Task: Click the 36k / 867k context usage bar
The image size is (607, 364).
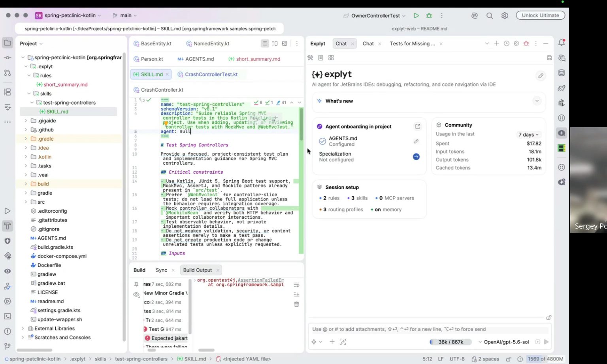Action: coord(451,342)
